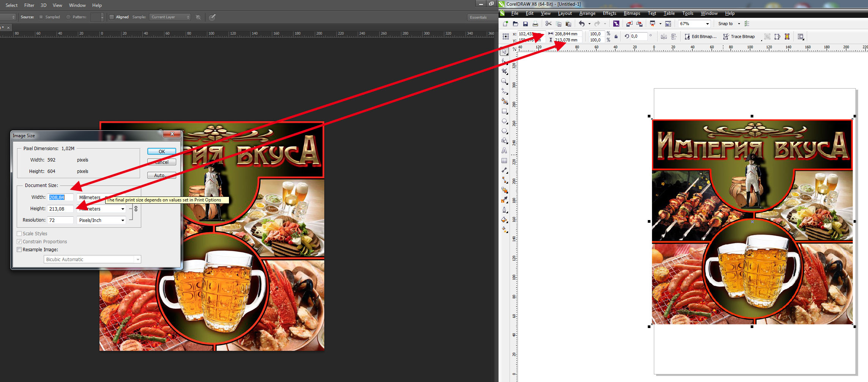
Task: Select the Ellipse tool in CorelDRAW
Action: click(504, 121)
